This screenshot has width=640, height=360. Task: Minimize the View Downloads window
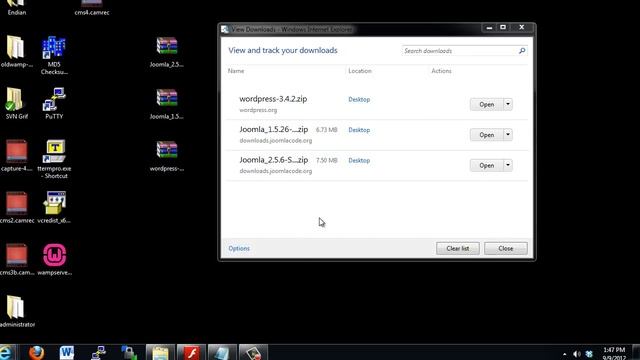[489, 27]
